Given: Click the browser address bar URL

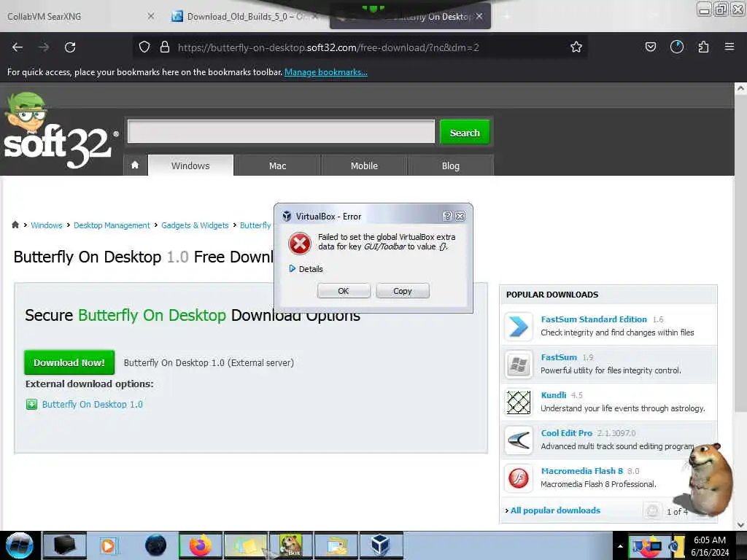Looking at the screenshot, I should pyautogui.click(x=328, y=47).
